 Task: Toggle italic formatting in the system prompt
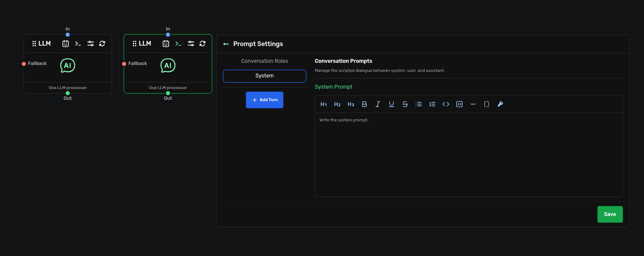pyautogui.click(x=378, y=104)
